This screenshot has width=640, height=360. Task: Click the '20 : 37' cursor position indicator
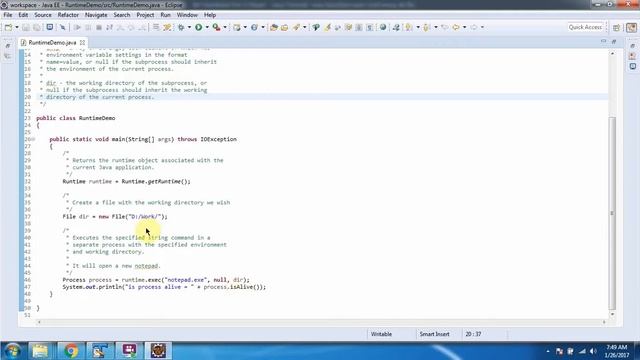click(473, 334)
